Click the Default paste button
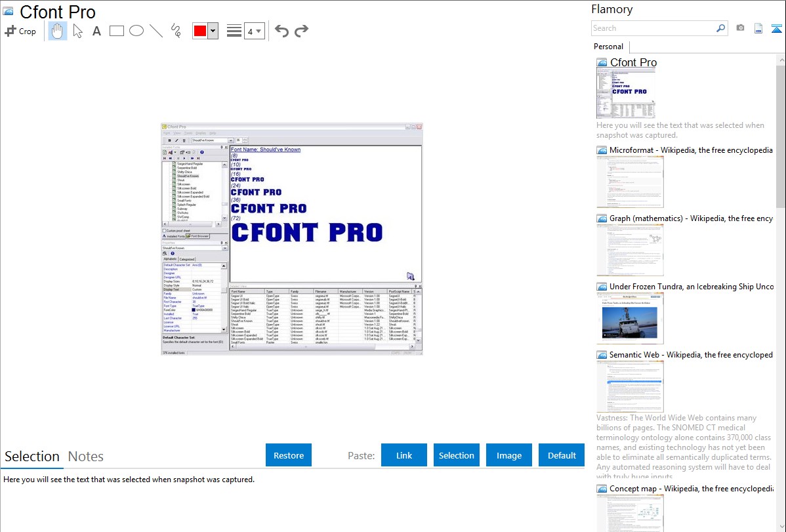The image size is (786, 532). (562, 455)
